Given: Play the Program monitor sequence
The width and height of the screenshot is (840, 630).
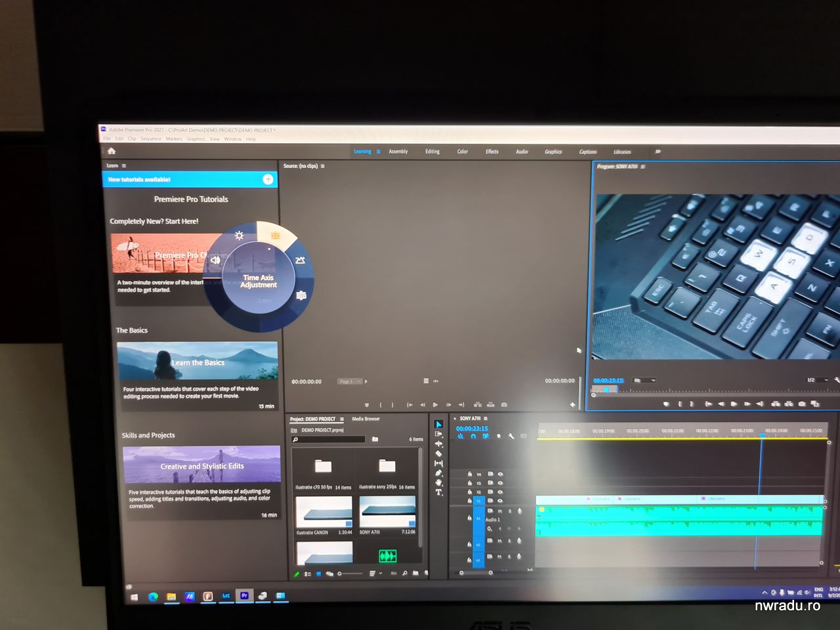Looking at the screenshot, I should point(734,404).
